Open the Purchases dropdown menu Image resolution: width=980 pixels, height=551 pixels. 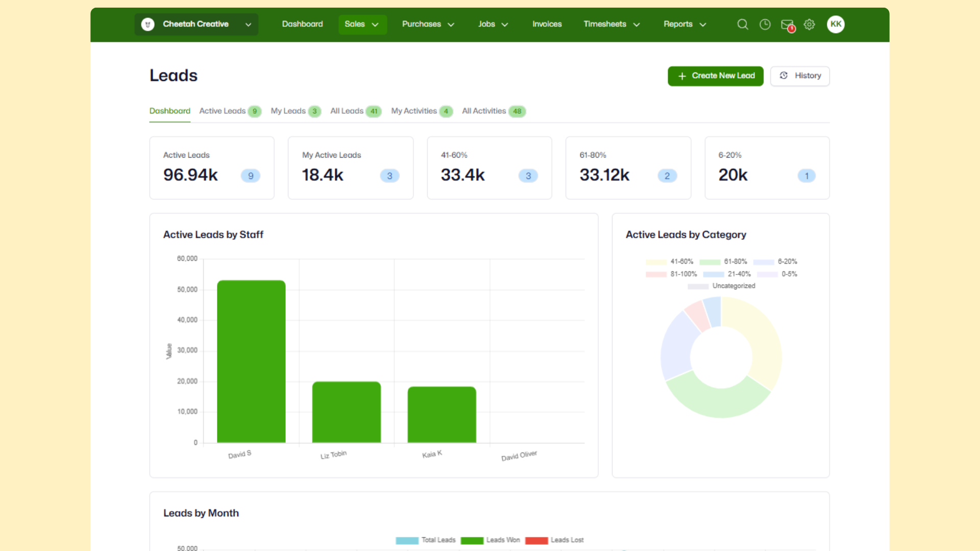coord(428,24)
